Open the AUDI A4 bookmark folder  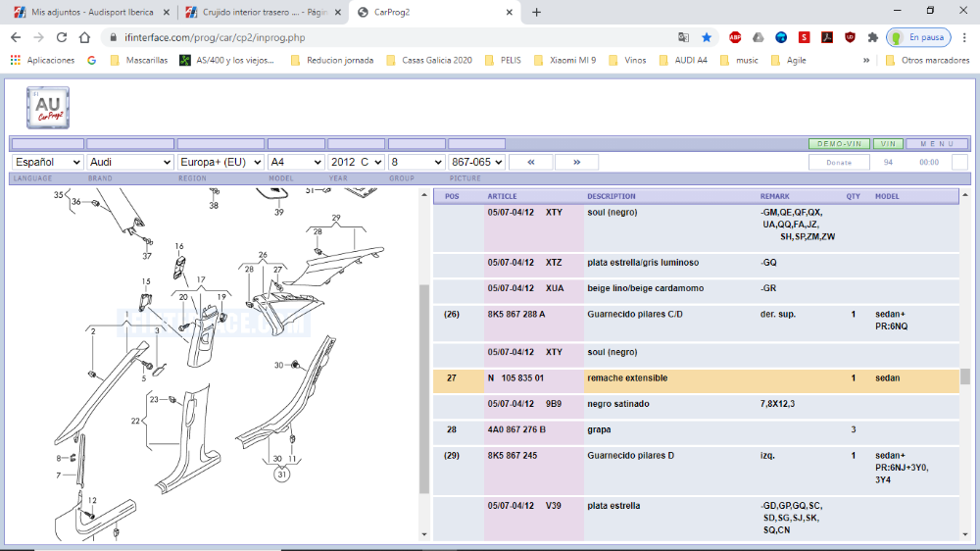(682, 60)
